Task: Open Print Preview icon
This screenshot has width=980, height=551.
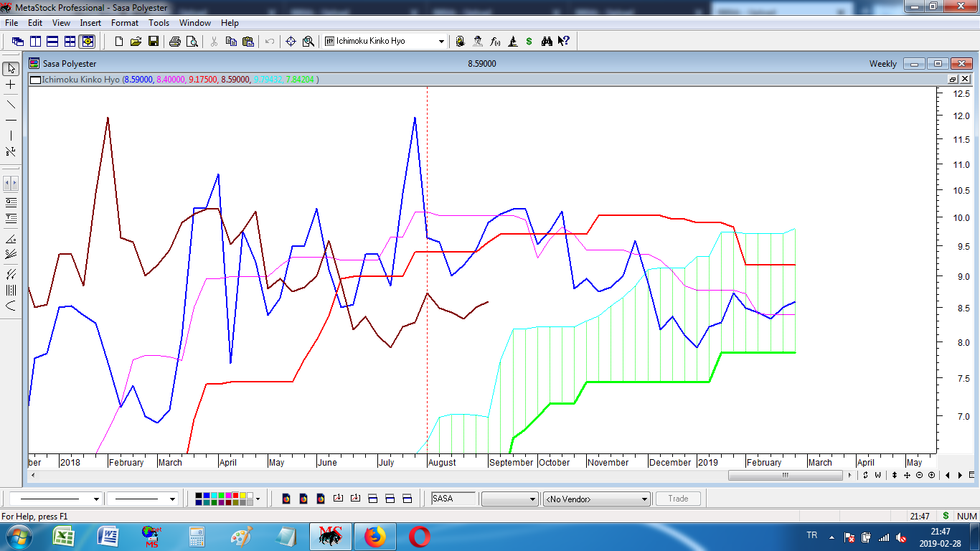Action: click(x=192, y=42)
